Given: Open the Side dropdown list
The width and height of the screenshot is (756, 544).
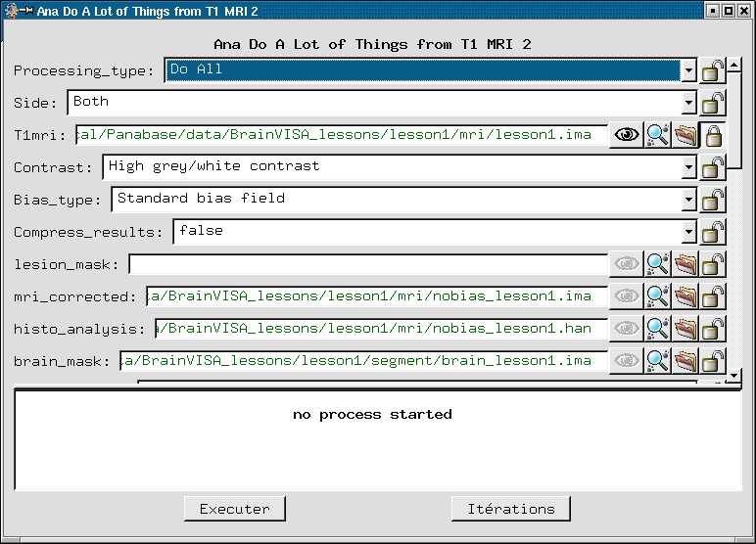Looking at the screenshot, I should pos(688,103).
